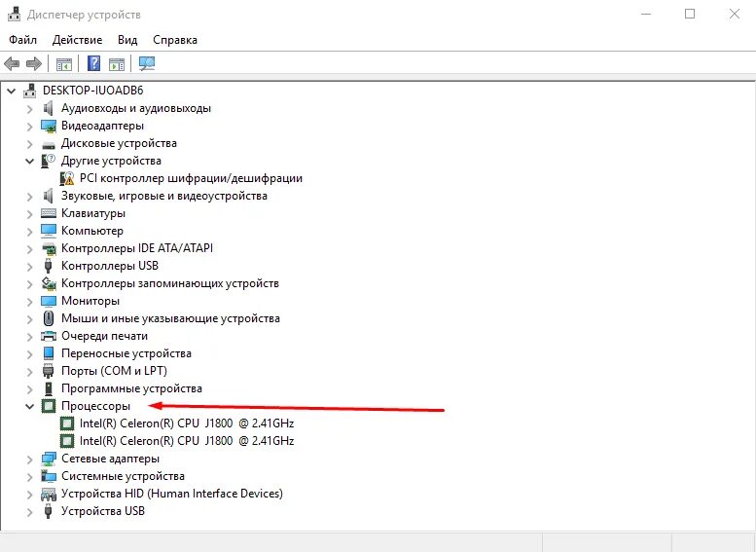Click speaker icon of Звуковые, игровые и видеоустройства
Viewport: 756px width, 552px height.
49,196
